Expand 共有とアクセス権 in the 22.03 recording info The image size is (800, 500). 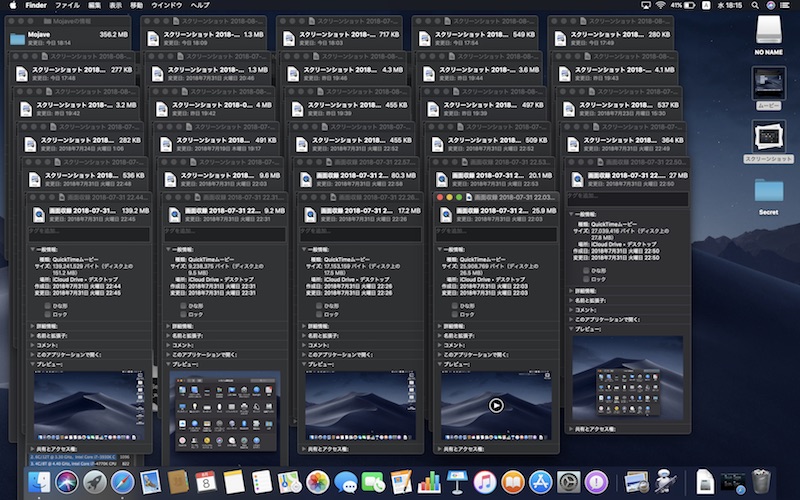pos(440,449)
